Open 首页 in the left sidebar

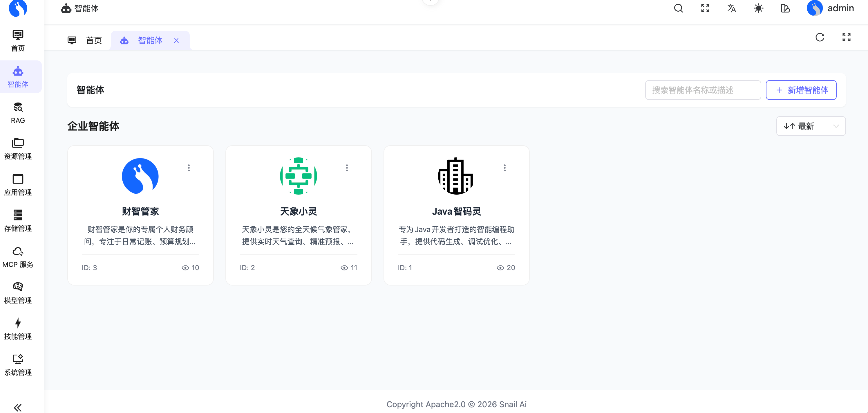[x=18, y=41]
